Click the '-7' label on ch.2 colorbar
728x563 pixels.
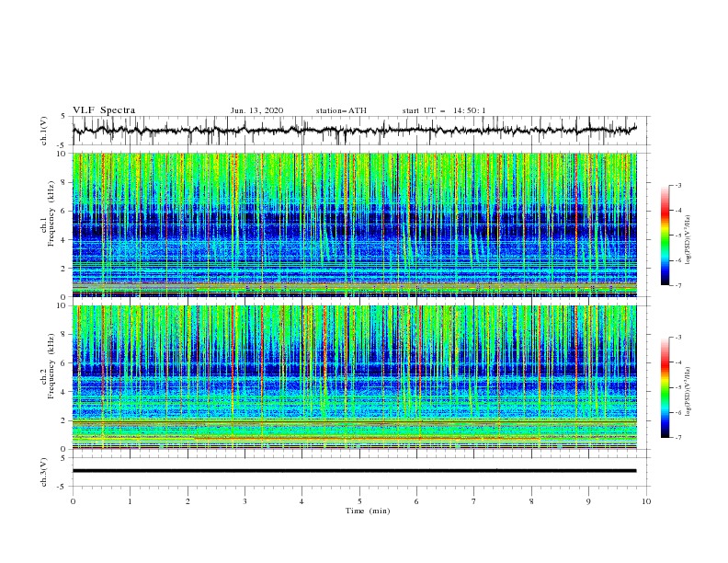pos(677,438)
